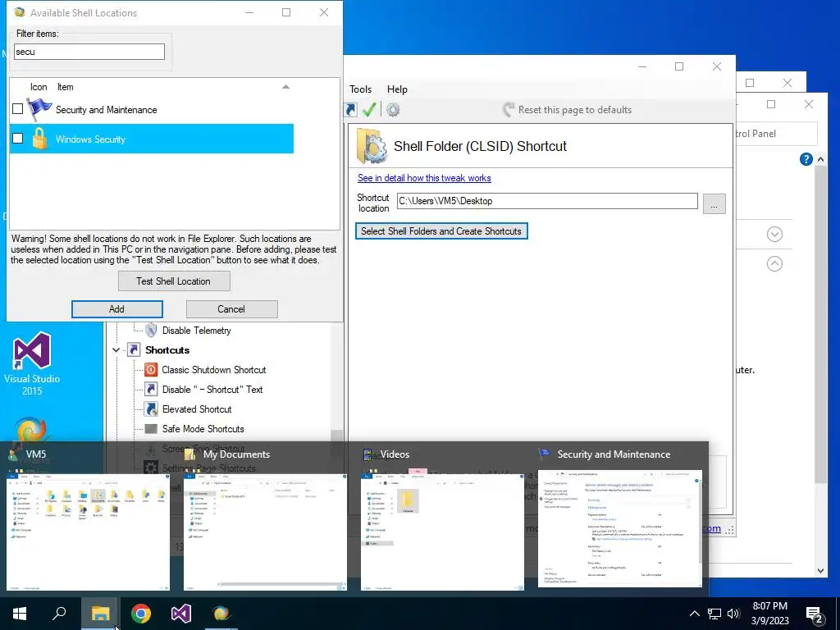Switch to the Videos window preview

pyautogui.click(x=442, y=532)
